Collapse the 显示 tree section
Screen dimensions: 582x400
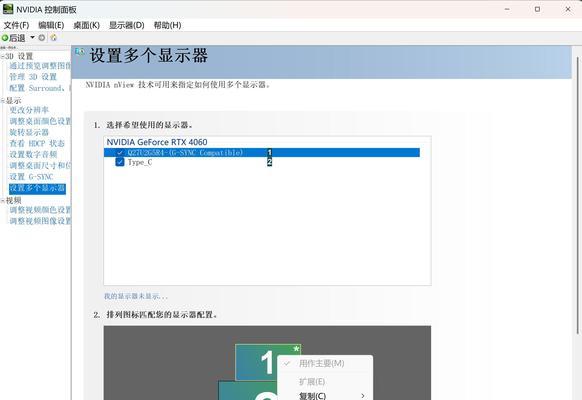3,101
